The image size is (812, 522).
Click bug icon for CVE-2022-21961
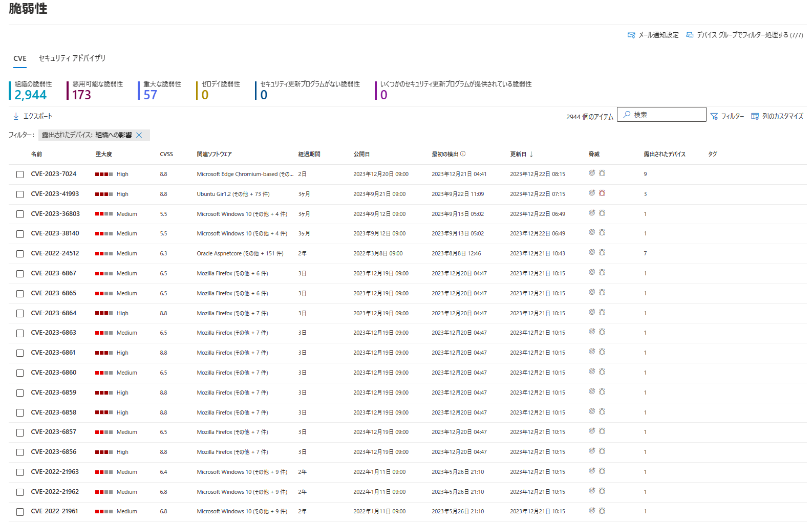(x=602, y=511)
